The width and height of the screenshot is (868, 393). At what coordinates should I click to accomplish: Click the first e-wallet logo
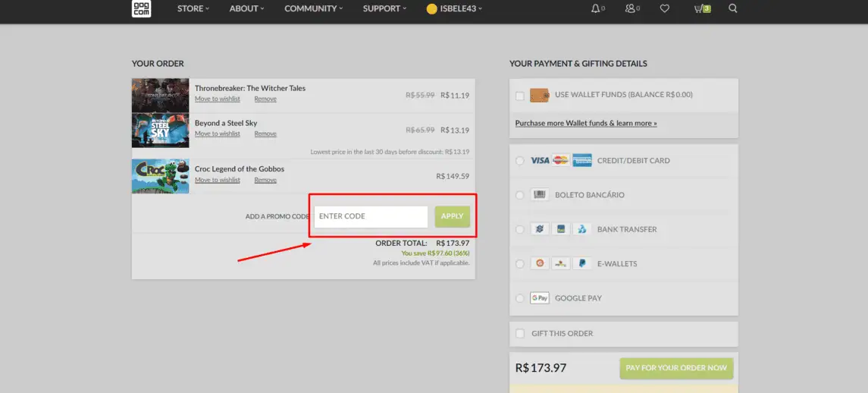pyautogui.click(x=539, y=264)
